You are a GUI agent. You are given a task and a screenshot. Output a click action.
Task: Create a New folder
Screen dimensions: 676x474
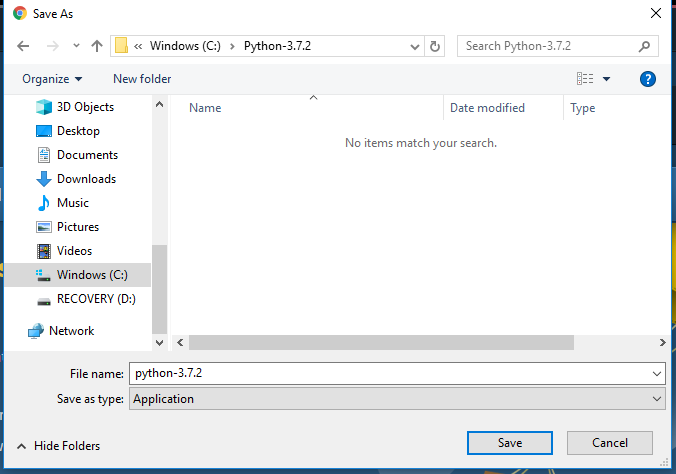click(142, 79)
